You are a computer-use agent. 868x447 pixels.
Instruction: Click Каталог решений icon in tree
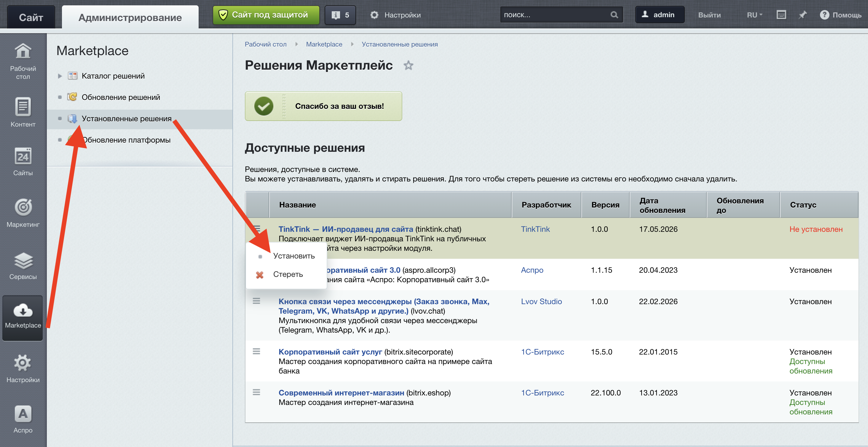72,76
